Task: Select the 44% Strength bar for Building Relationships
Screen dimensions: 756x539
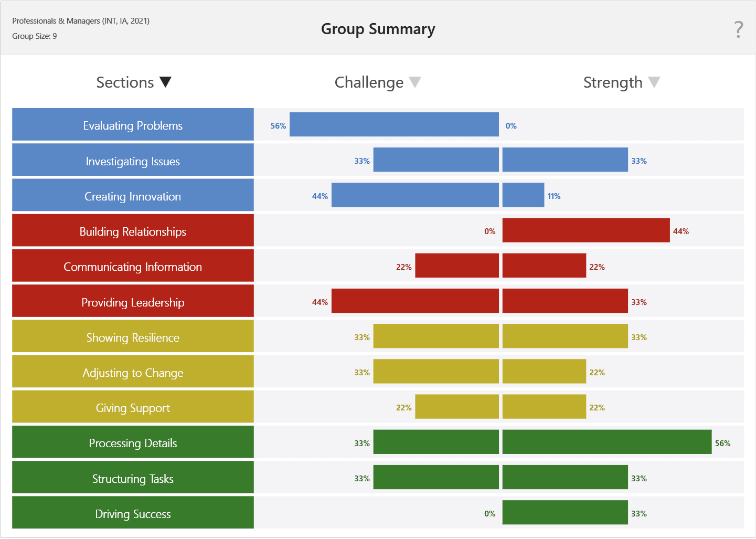Action: click(585, 230)
